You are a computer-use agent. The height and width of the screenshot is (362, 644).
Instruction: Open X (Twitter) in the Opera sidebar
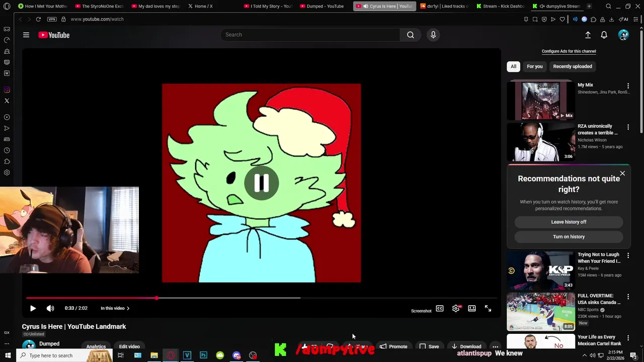[x=7, y=101]
